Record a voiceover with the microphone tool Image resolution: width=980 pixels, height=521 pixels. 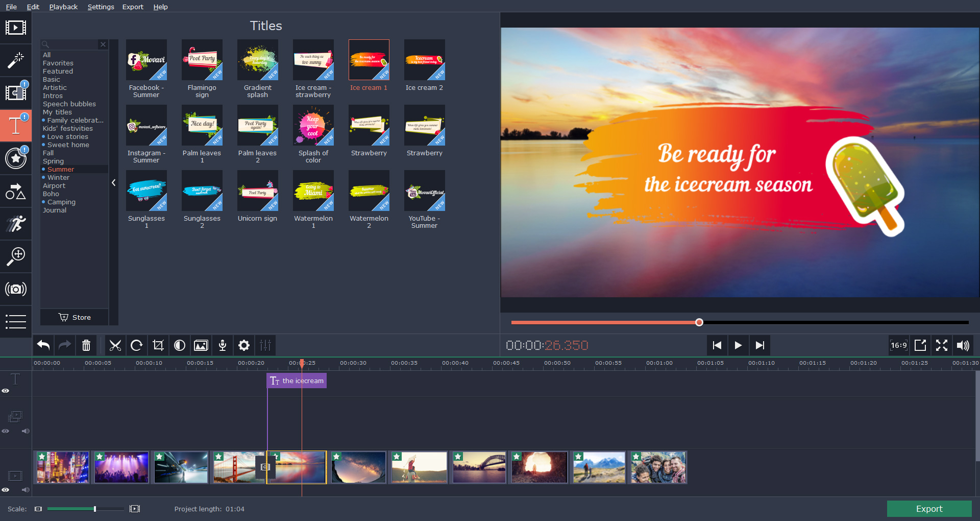click(222, 345)
